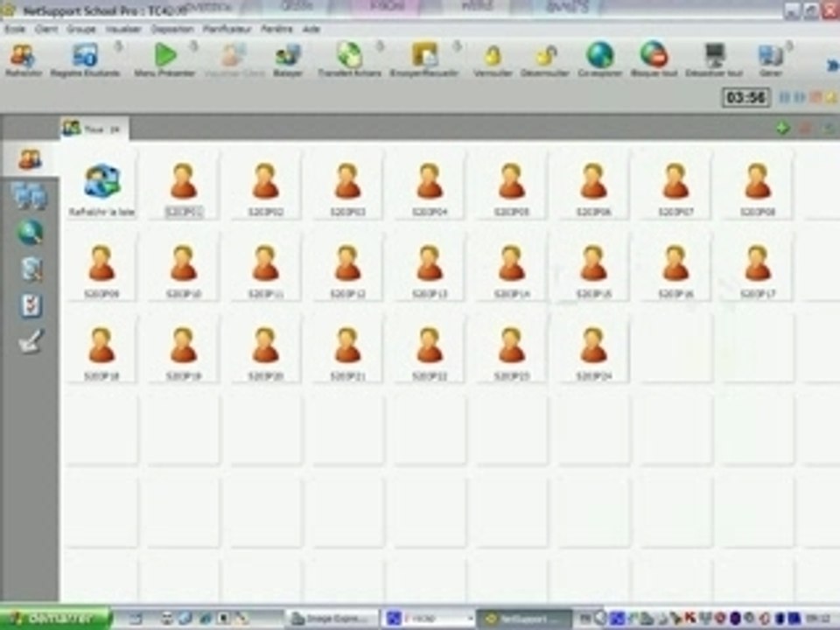The width and height of the screenshot is (840, 630).
Task: Switch to the NetSupport taskbar button
Action: 524,619
